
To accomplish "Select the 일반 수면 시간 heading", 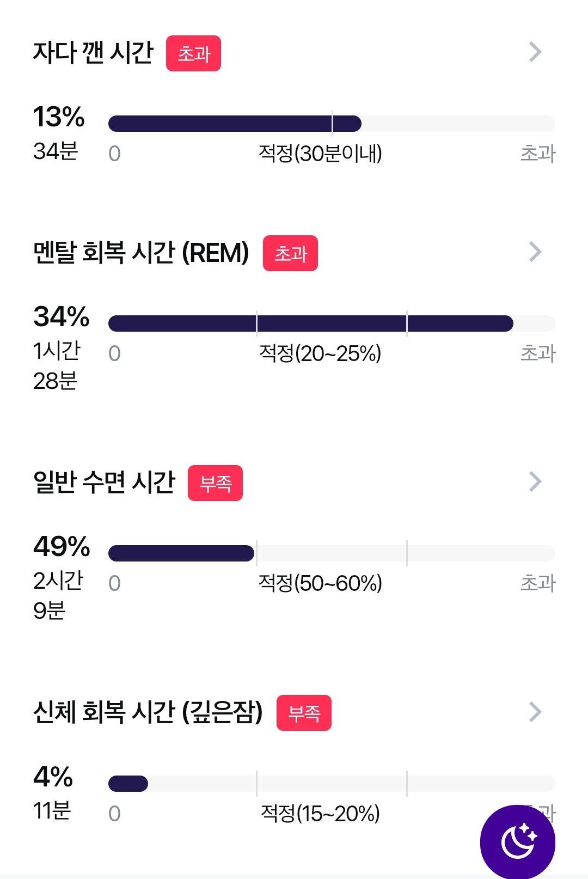I will (104, 483).
